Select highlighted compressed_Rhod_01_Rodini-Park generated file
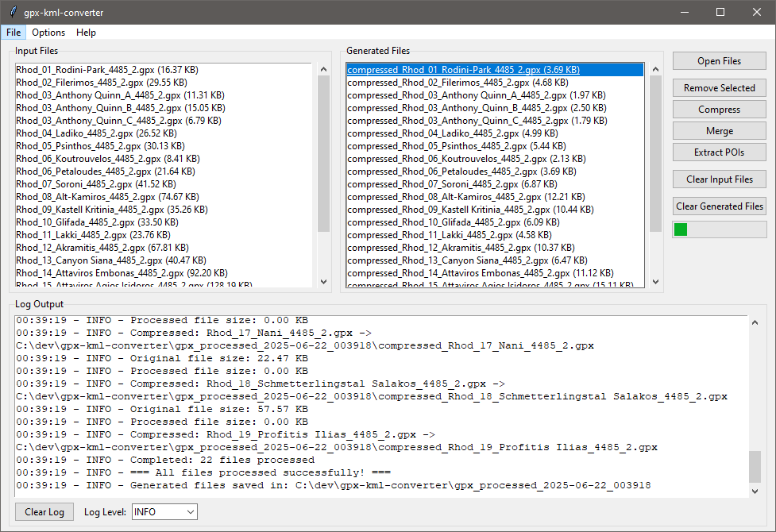Screen dimensions: 776x532 point(495,70)
